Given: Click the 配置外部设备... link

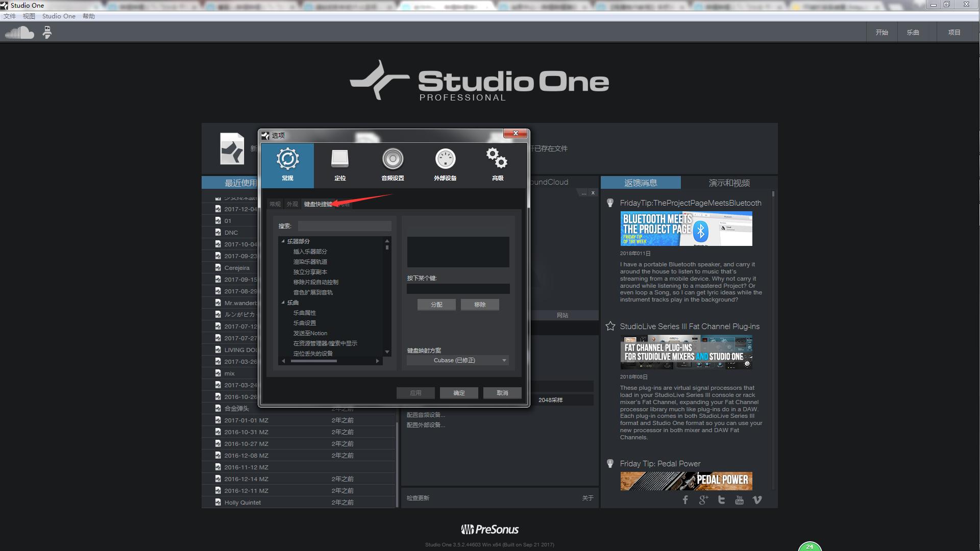Looking at the screenshot, I should coord(426,425).
